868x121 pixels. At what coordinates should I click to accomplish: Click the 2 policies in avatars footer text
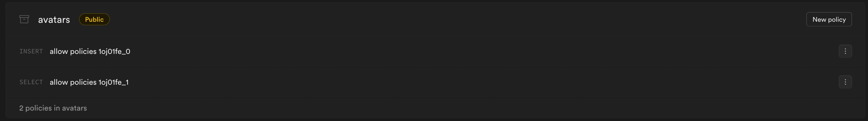tap(53, 108)
